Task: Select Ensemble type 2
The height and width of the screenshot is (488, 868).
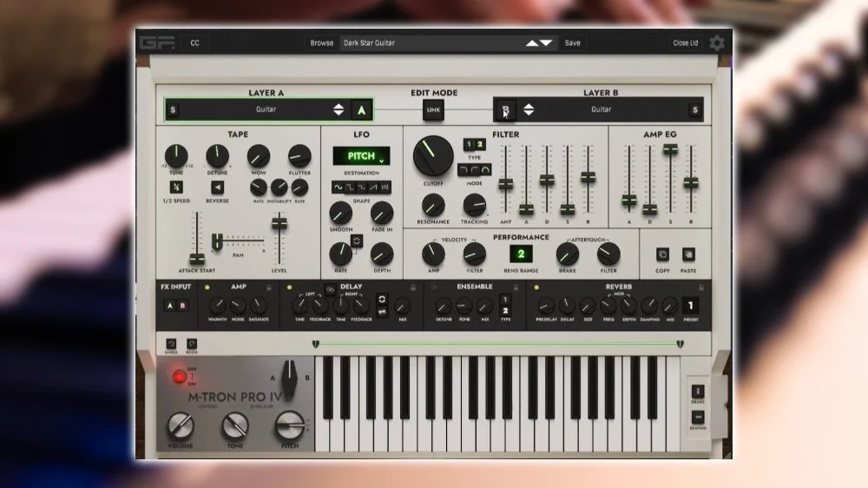Action: point(505,311)
